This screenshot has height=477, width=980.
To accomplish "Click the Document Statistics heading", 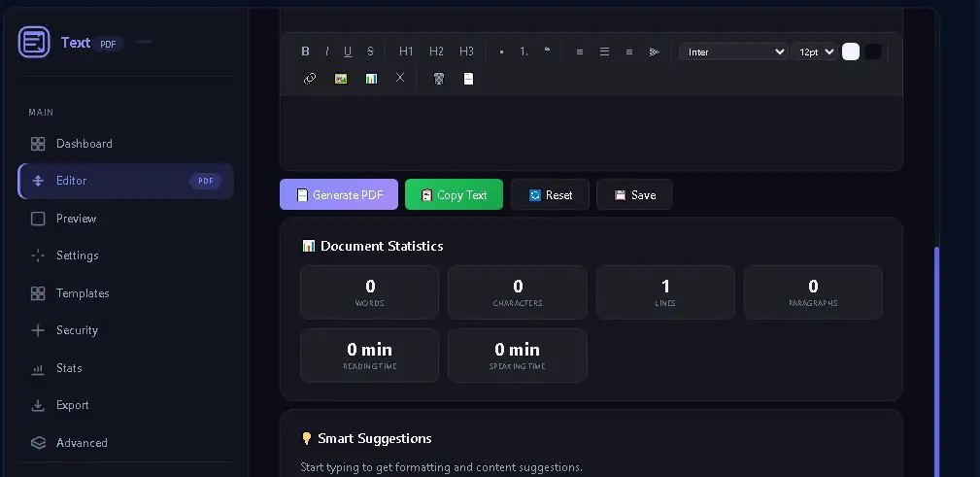I will coord(373,246).
